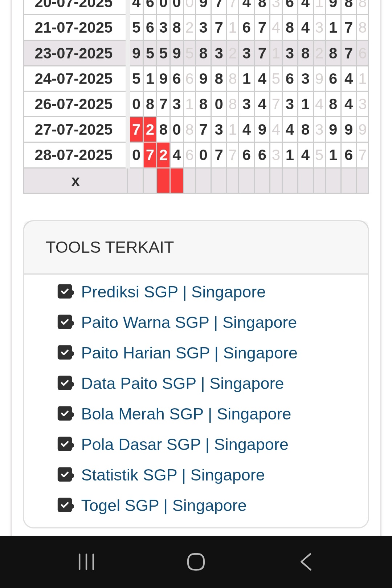Select the 28-07-2025 date row cell
The width and height of the screenshot is (392, 588).
pos(74,155)
